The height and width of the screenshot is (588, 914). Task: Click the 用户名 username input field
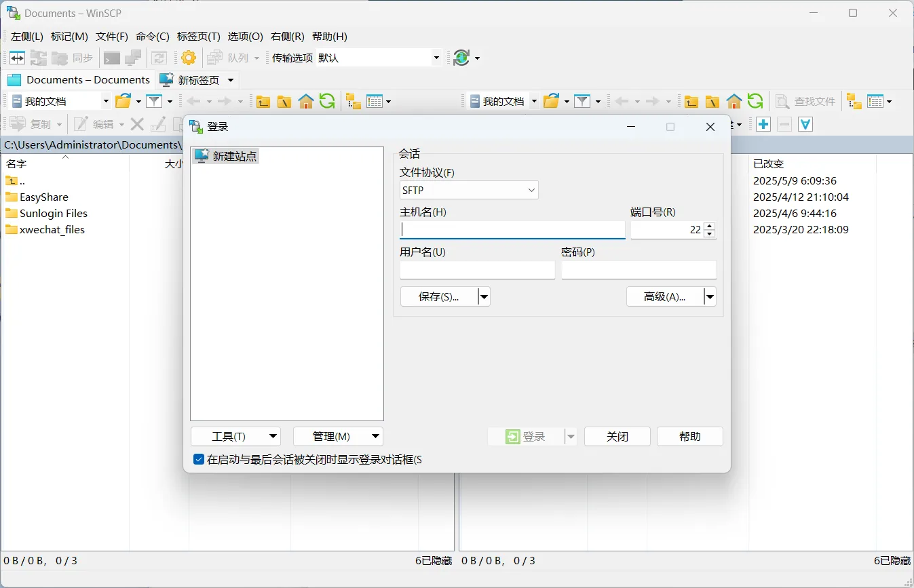click(x=478, y=270)
